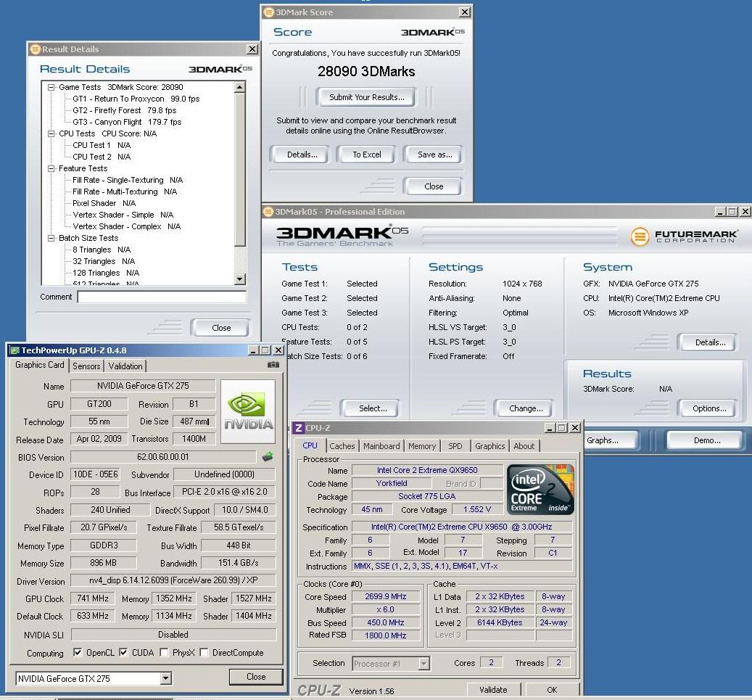Image resolution: width=752 pixels, height=700 pixels.
Task: Open the Processor #1 selection dropdown
Action: (423, 664)
